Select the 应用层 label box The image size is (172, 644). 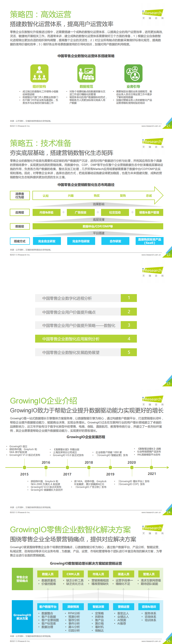pos(20,213)
